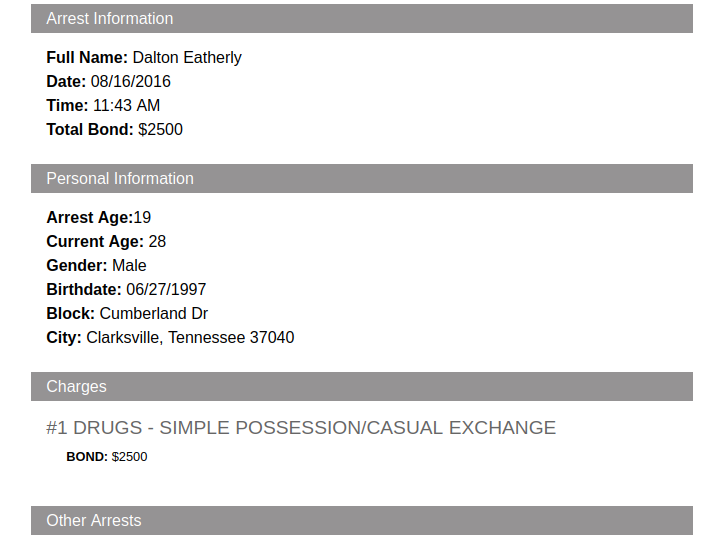The width and height of the screenshot is (711, 542).
Task: Click the $2500 bond under the charge
Action: (129, 457)
